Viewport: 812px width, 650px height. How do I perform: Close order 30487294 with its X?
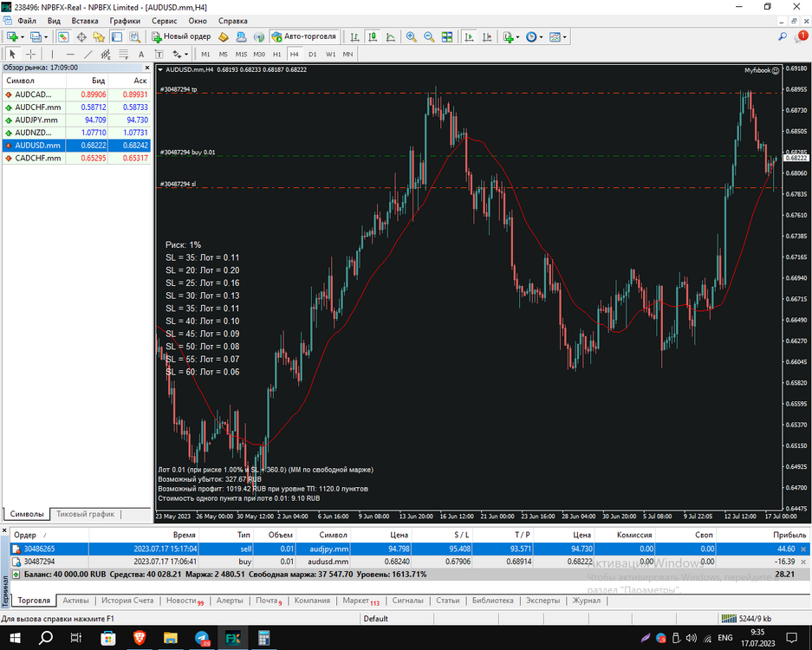[x=803, y=562]
